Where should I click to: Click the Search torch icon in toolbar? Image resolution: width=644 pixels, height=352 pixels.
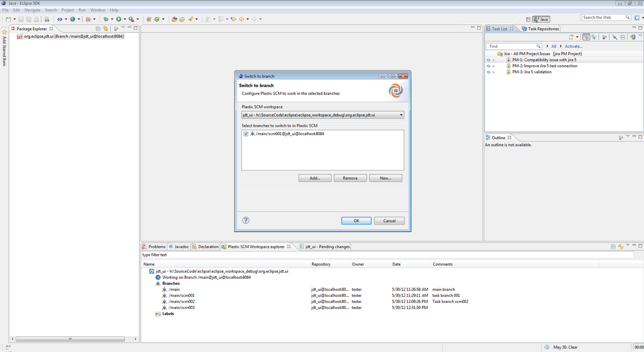[x=190, y=19]
